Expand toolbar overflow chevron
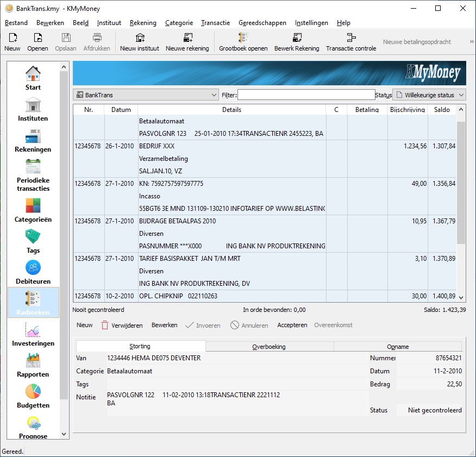Image resolution: width=476 pixels, height=457 pixels. [x=471, y=42]
